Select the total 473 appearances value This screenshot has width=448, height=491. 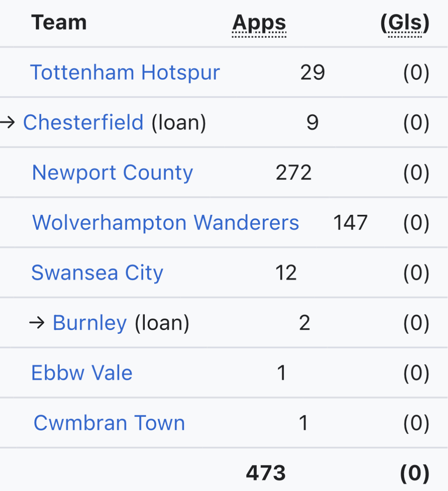click(x=266, y=473)
